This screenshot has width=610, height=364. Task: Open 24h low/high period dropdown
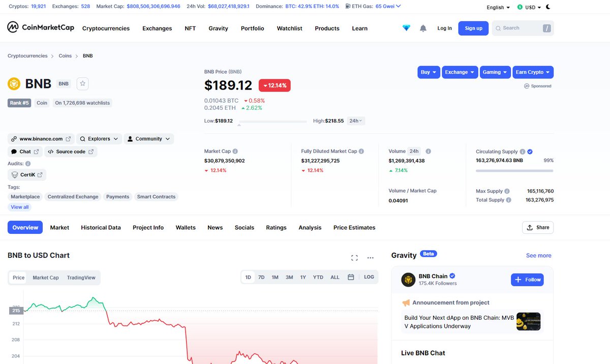[x=356, y=121]
